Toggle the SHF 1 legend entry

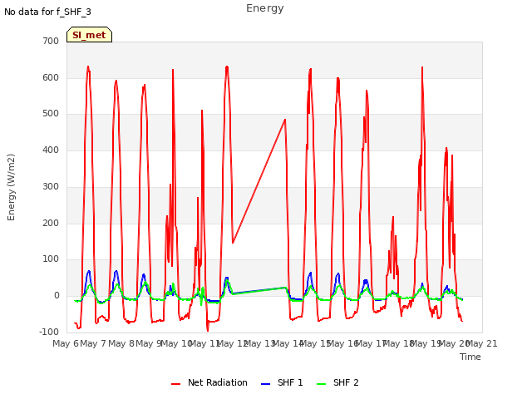tap(282, 382)
